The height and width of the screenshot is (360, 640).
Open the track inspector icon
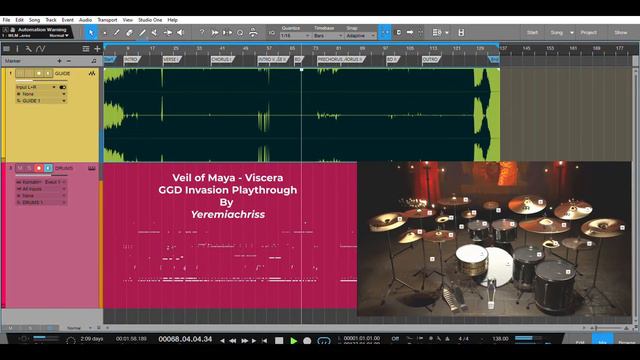tap(17, 49)
